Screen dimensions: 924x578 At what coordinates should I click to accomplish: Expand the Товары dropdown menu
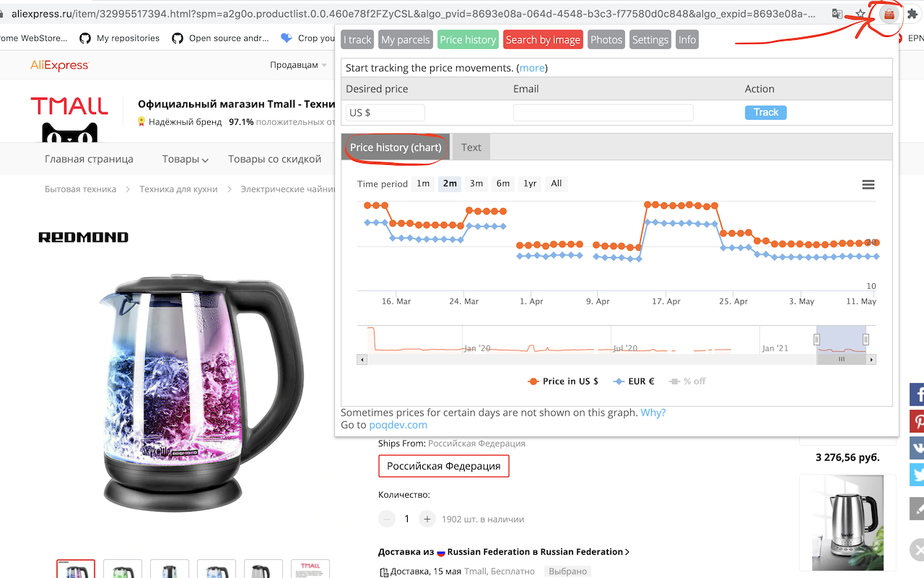186,159
